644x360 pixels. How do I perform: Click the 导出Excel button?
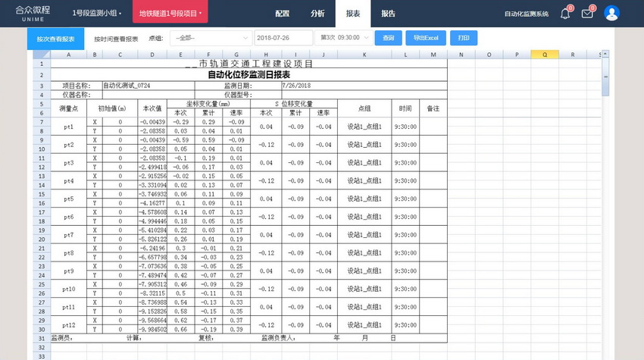point(426,38)
